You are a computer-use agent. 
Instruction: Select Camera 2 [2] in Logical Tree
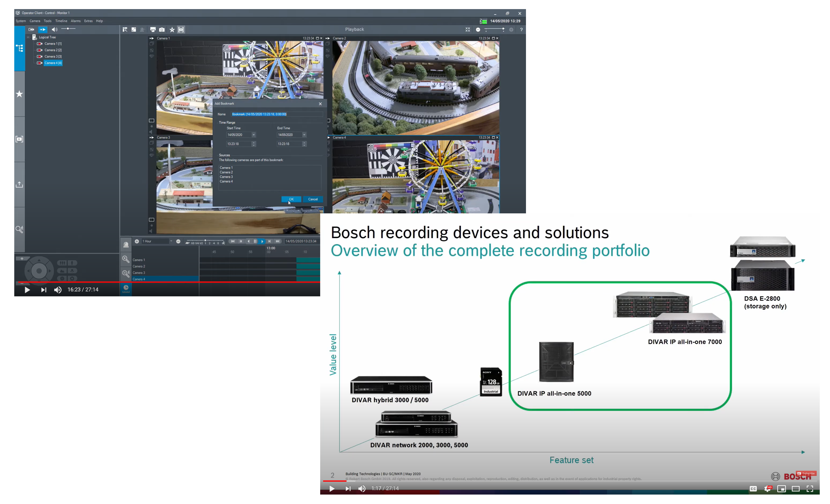[53, 50]
